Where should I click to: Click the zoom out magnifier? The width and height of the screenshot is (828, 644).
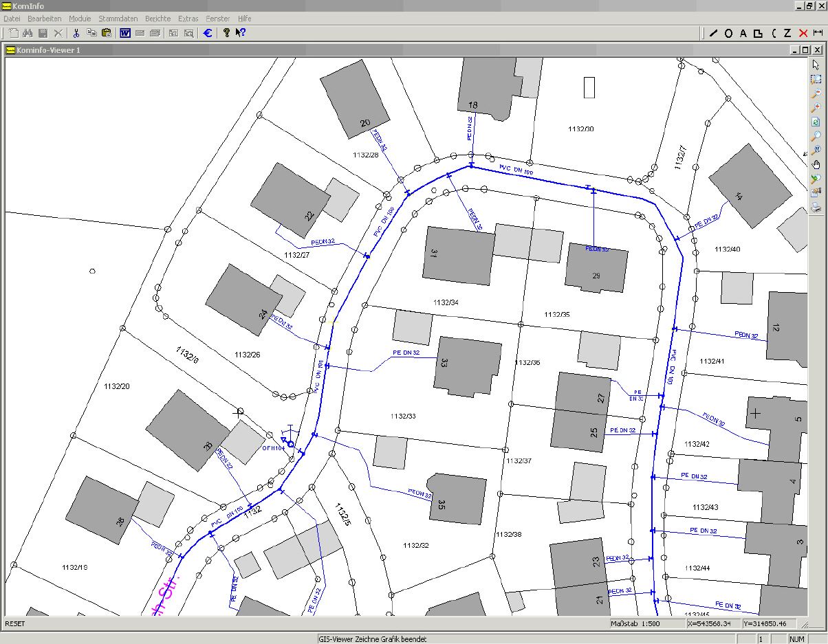pyautogui.click(x=816, y=93)
